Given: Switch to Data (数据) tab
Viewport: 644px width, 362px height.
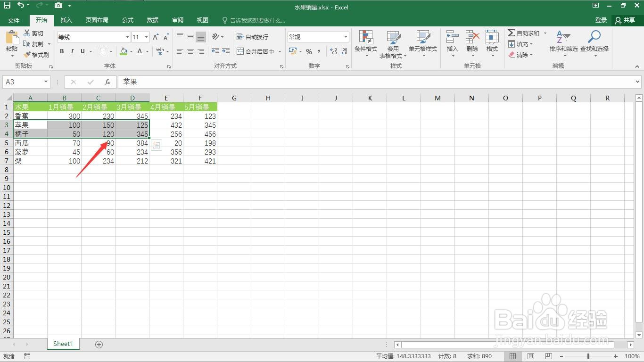Looking at the screenshot, I should [153, 20].
